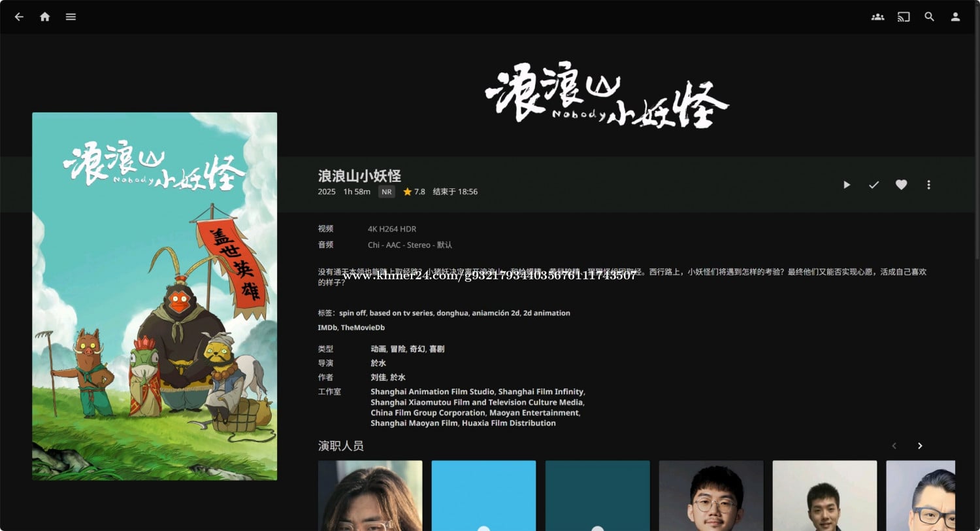
Task: Click the donghua tag
Action: click(x=452, y=313)
